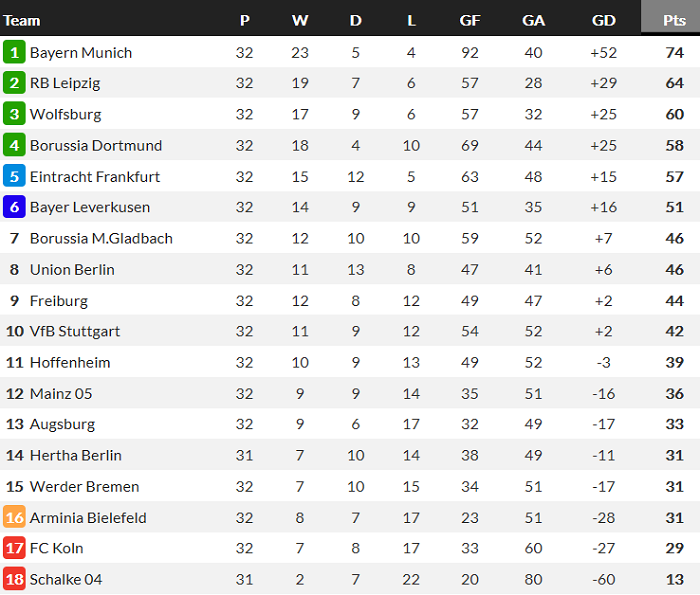Click Bayern Munich's 74 points value

pos(674,52)
